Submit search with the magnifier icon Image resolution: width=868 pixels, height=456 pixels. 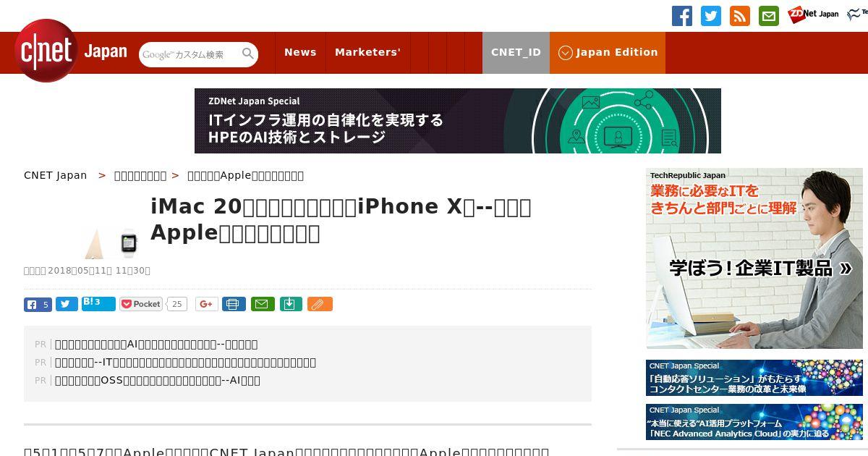click(x=248, y=54)
